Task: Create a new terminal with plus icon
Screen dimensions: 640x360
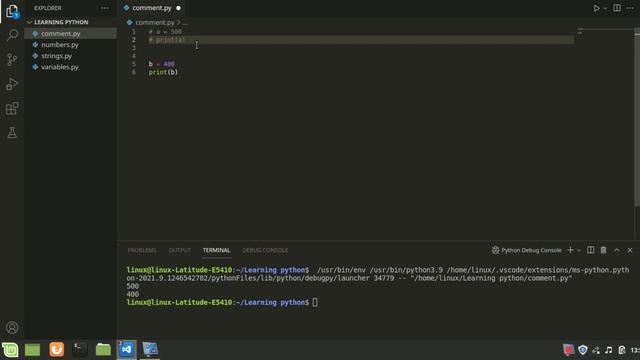Action: tap(570, 250)
